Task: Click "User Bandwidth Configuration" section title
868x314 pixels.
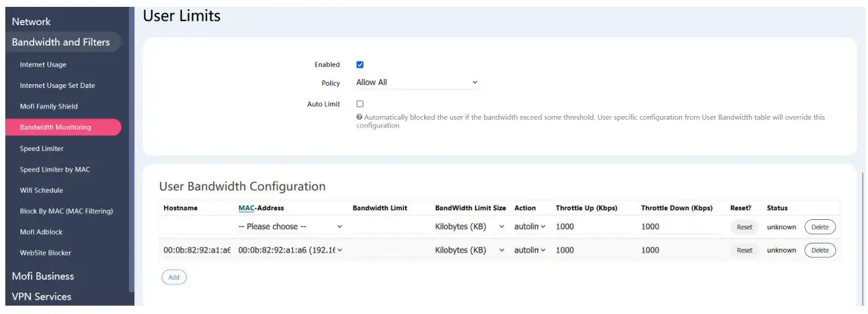Action: [242, 186]
